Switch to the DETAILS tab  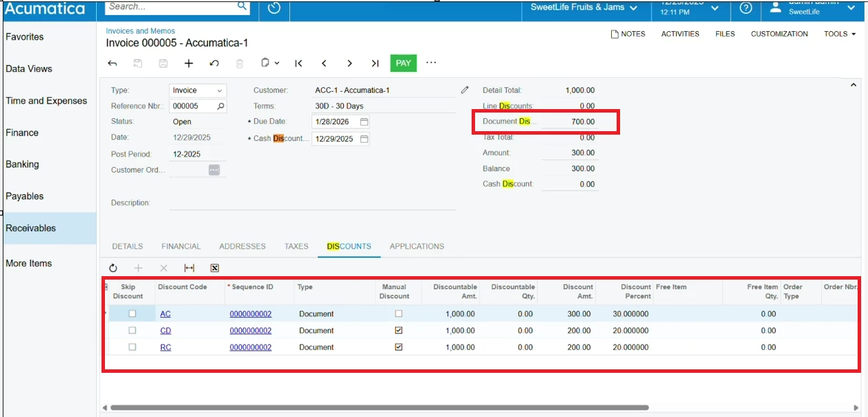(x=128, y=246)
